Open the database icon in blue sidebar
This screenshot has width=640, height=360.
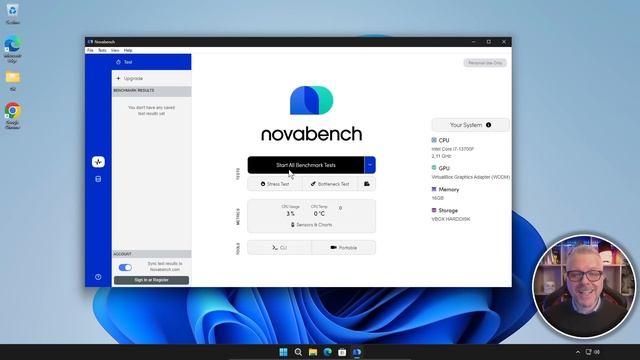98,179
